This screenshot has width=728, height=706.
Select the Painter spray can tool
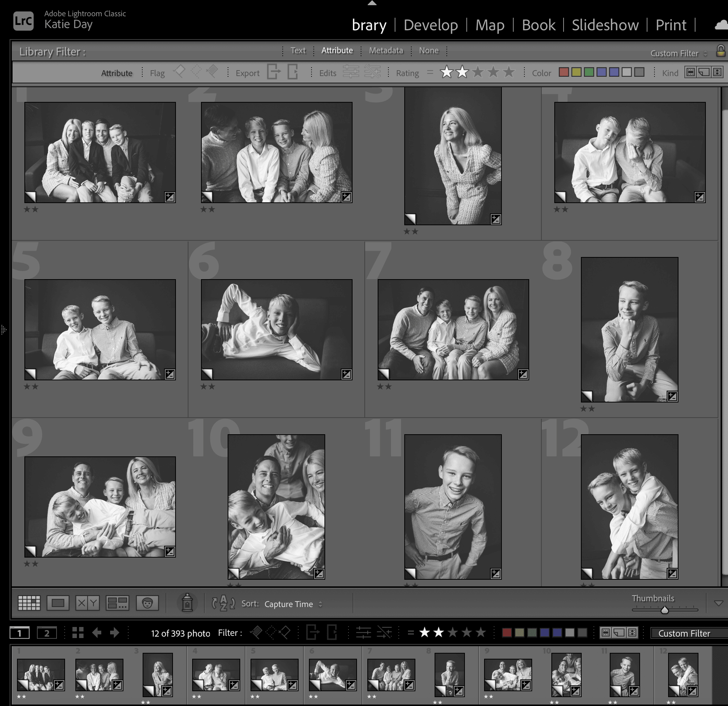pyautogui.click(x=187, y=603)
